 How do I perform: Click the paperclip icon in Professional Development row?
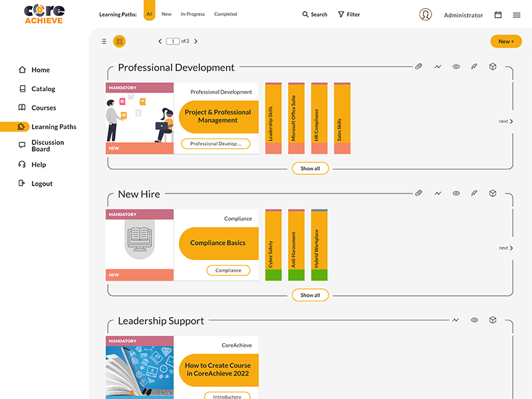(x=419, y=66)
